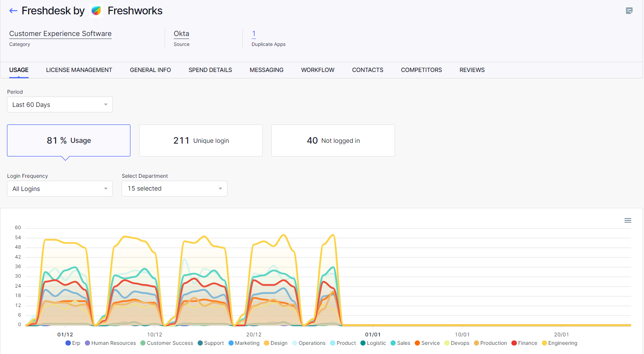Viewport: 644px width, 354px height.
Task: Open the chart hamburger menu icon
Action: pos(627,220)
